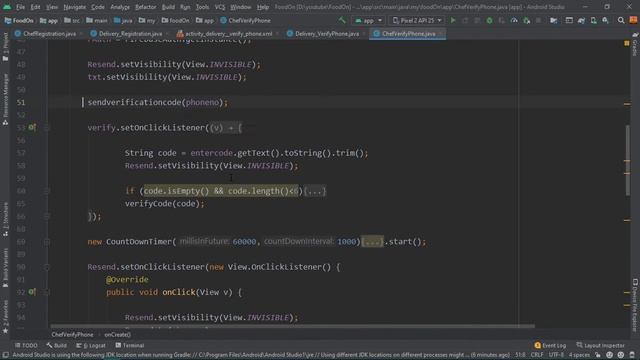Viewport: 640px width, 360px height.
Task: Open the Device File Explorer side panel
Action: point(635,305)
